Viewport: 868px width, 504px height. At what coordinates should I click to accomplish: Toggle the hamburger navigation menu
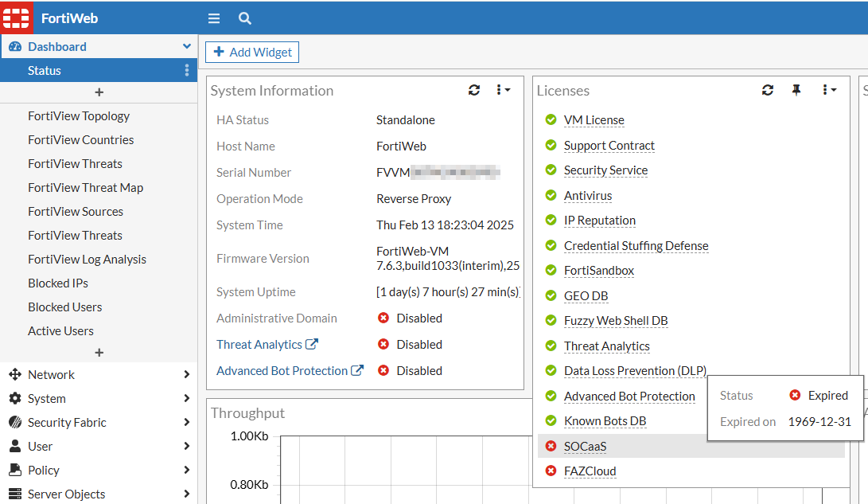coord(213,18)
